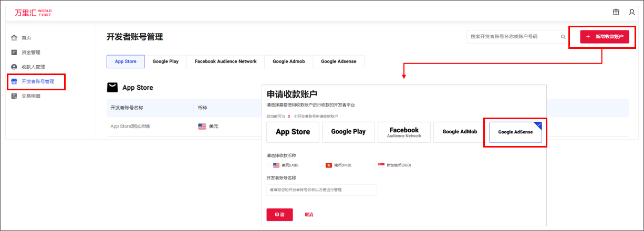The width and height of the screenshot is (644, 231).
Task: Click the 收款人管理 person icon
Action: pyautogui.click(x=14, y=67)
